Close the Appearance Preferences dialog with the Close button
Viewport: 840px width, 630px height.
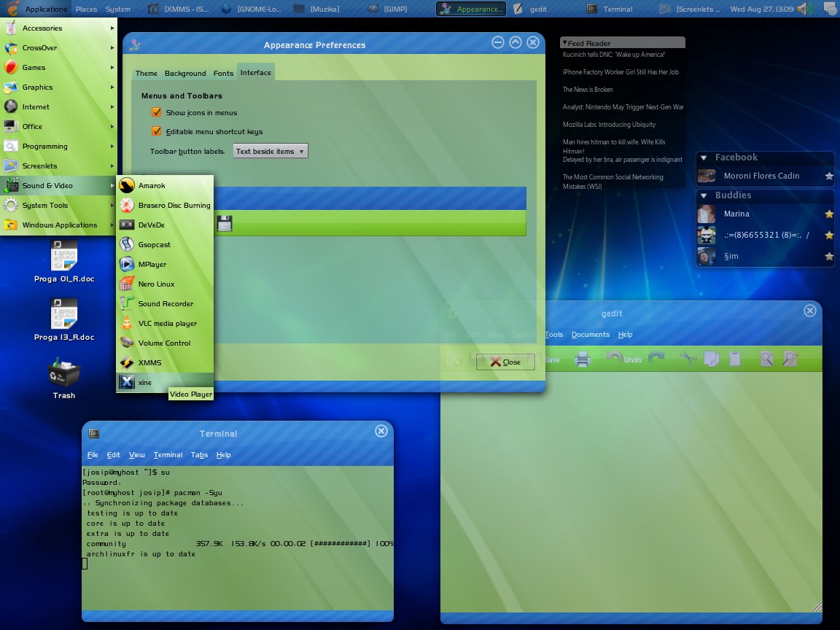click(x=505, y=362)
